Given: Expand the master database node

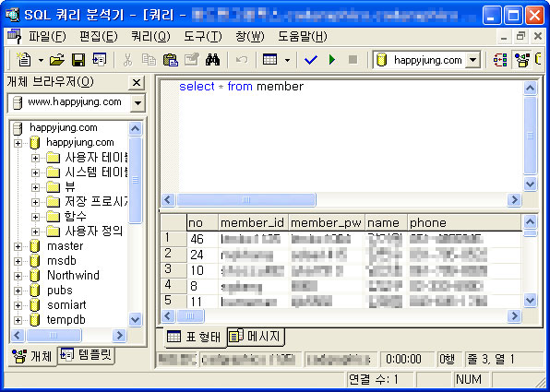Looking at the screenshot, I should point(18,246).
